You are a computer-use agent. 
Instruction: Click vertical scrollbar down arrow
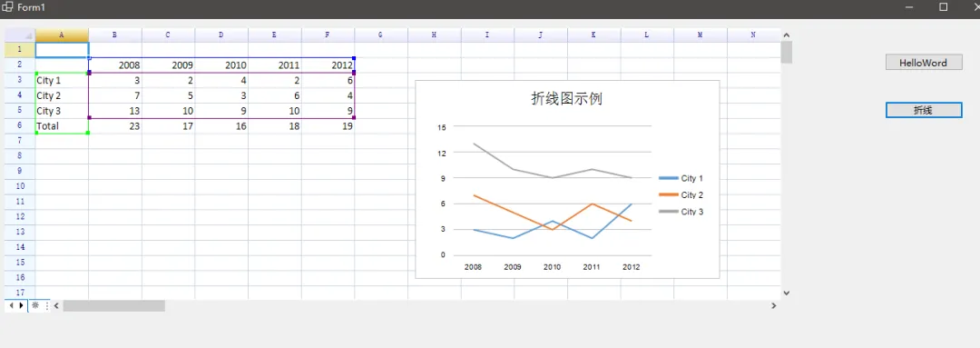[x=786, y=293]
